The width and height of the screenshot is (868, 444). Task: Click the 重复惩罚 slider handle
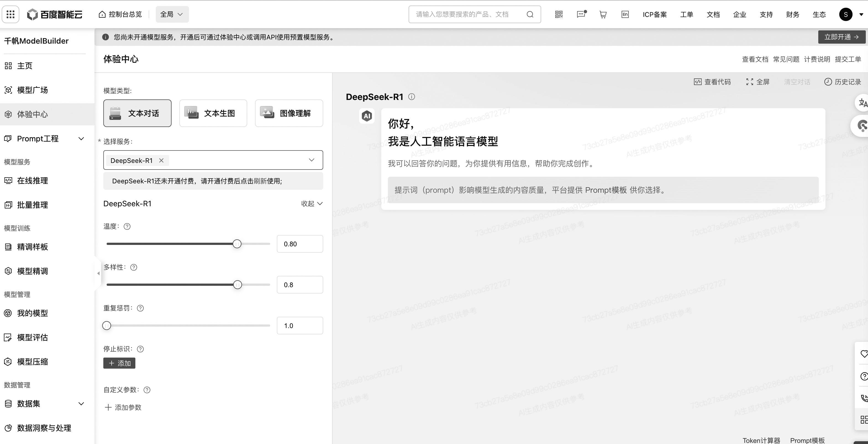click(x=106, y=326)
